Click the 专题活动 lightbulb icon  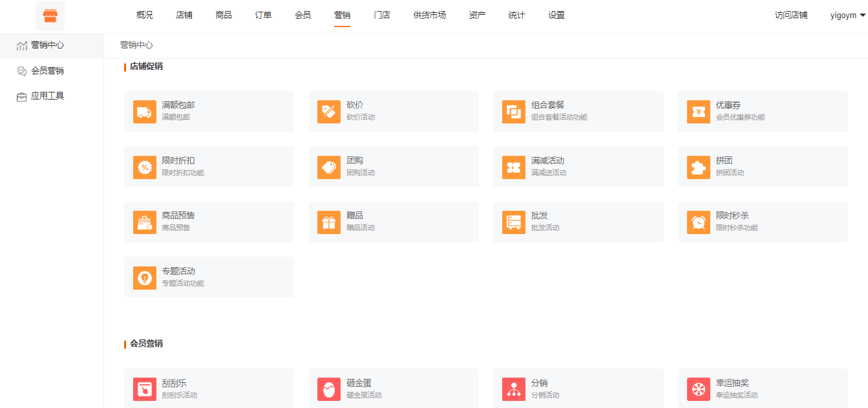144,277
